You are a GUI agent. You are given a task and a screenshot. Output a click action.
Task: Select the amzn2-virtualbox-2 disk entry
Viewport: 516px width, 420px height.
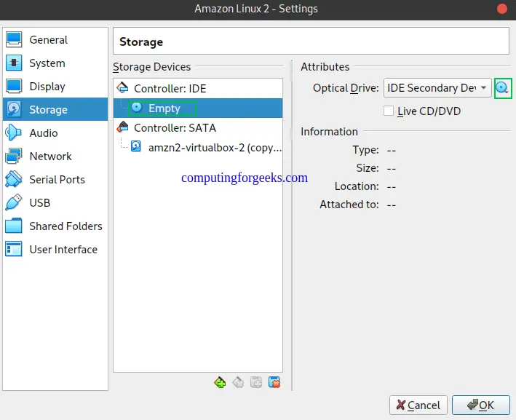198,148
